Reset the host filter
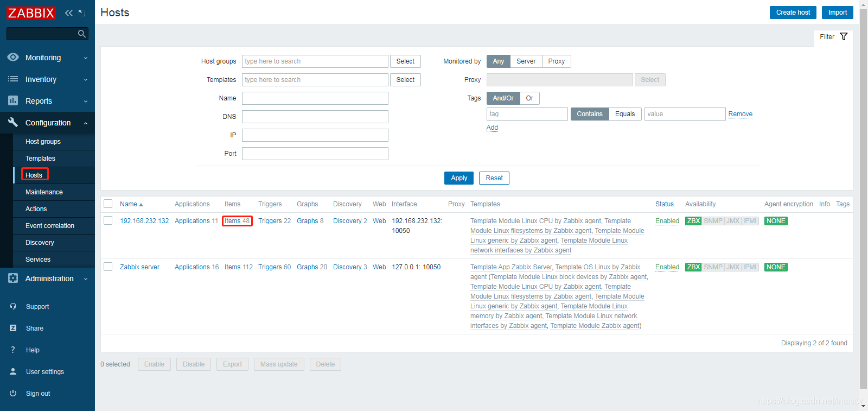The image size is (868, 411). click(x=494, y=178)
